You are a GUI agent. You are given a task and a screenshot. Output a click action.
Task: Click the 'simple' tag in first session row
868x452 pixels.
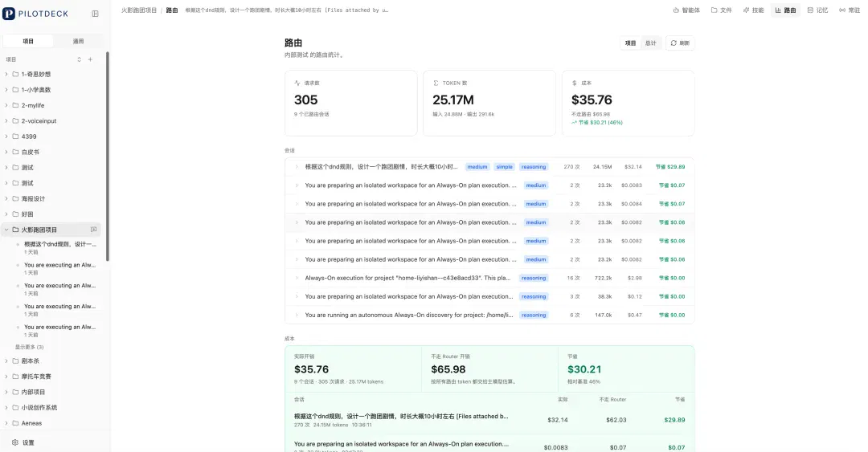coord(504,166)
